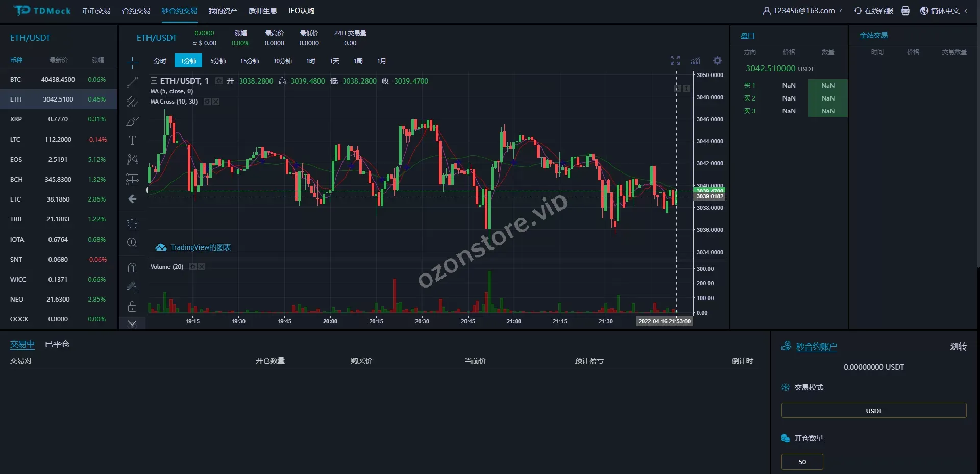The width and height of the screenshot is (980, 474).
Task: Expand the 123456@163.com account menu
Action: 802,11
